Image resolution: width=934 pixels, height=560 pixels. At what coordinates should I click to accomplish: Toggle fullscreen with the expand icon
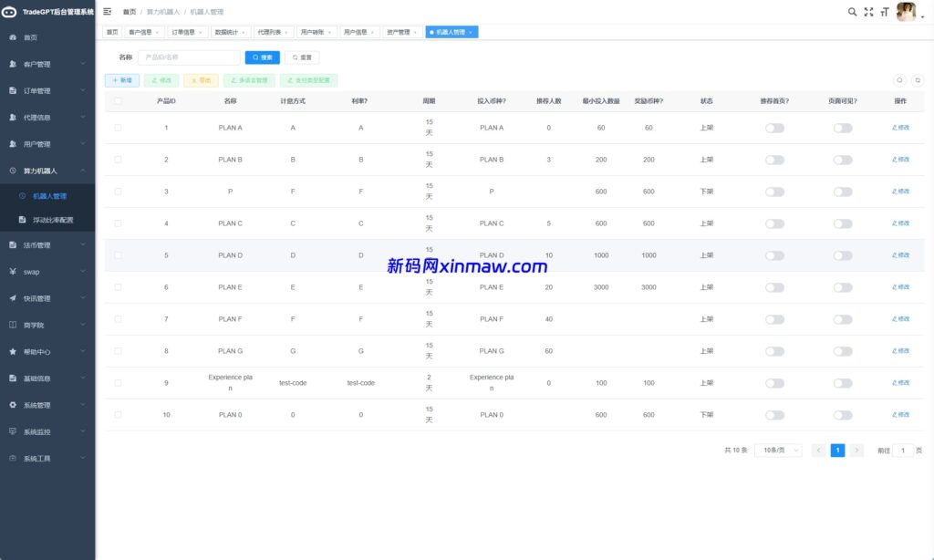[867, 11]
